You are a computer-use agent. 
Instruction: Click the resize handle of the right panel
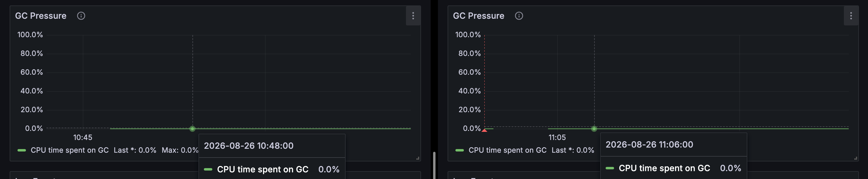856,158
